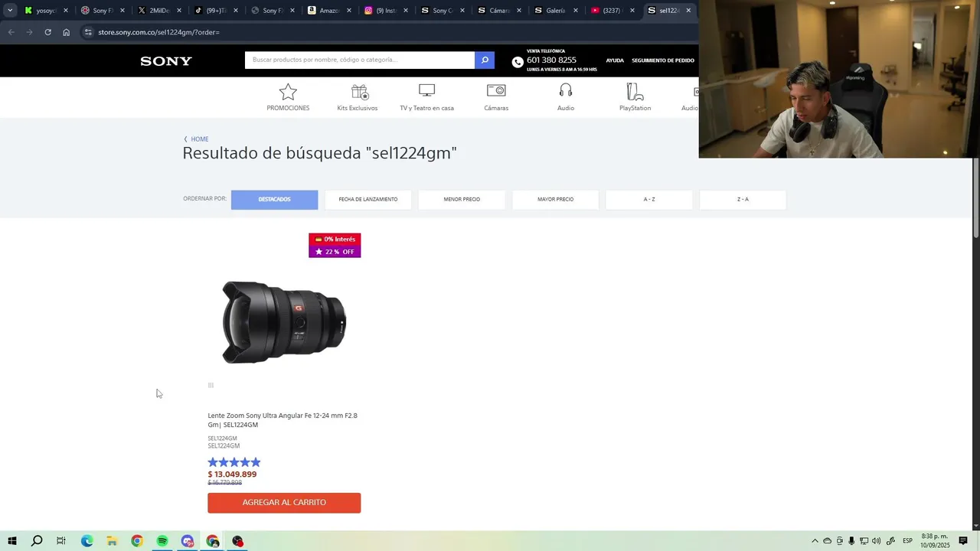
Task: Open the clock showing 8:38 p. m.
Action: click(x=935, y=541)
